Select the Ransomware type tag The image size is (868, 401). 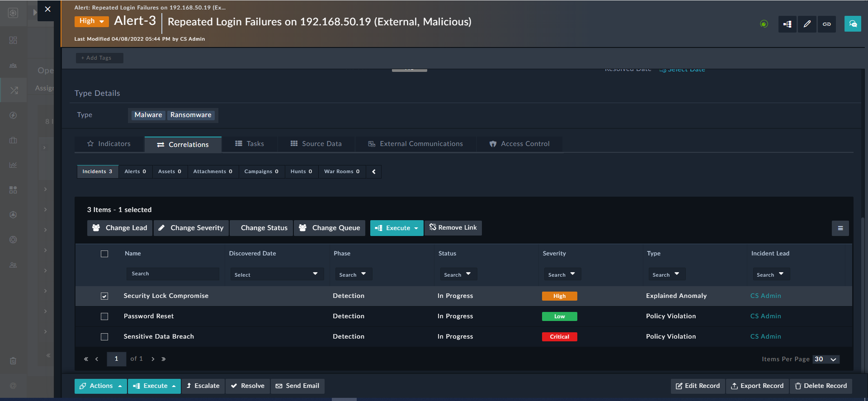(x=191, y=115)
